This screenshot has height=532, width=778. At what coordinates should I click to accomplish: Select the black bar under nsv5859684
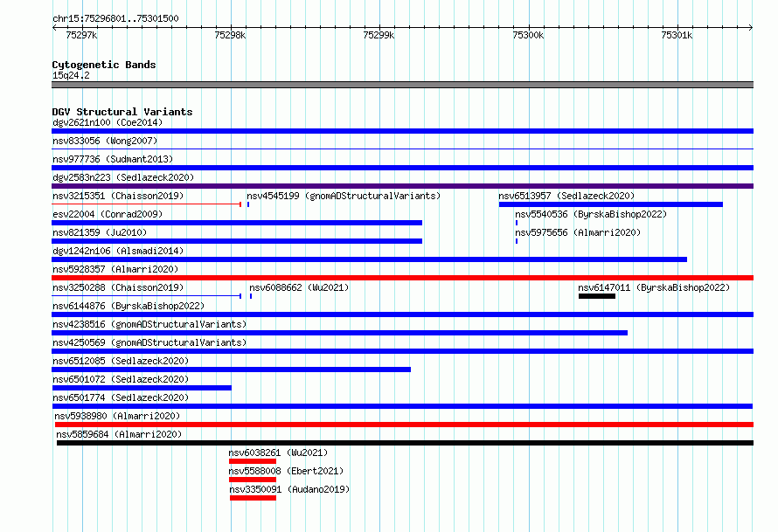405,443
